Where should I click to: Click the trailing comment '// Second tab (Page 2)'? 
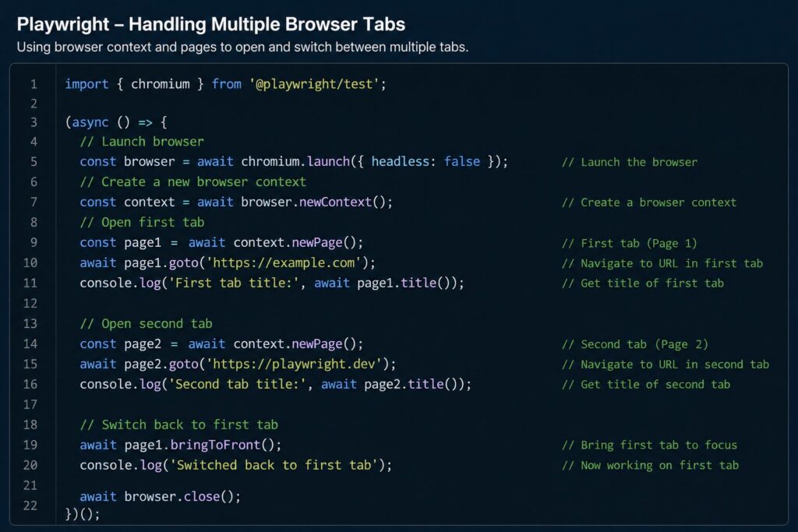(x=634, y=344)
